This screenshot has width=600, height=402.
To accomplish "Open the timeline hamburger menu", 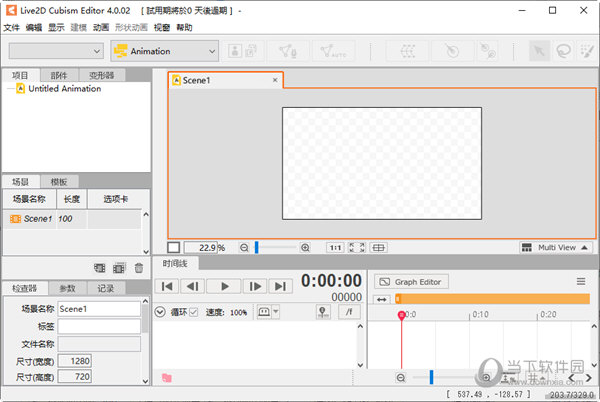I will point(581,282).
